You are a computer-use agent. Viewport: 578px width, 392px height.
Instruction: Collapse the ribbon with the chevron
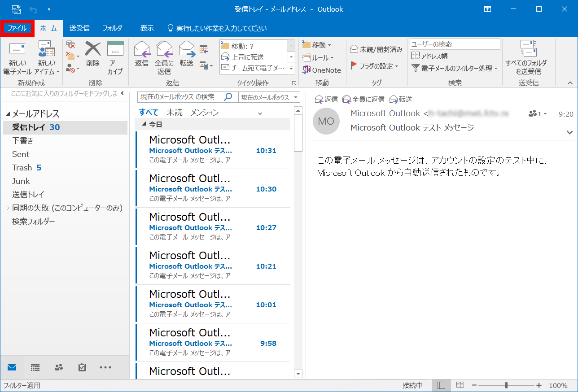(x=570, y=83)
